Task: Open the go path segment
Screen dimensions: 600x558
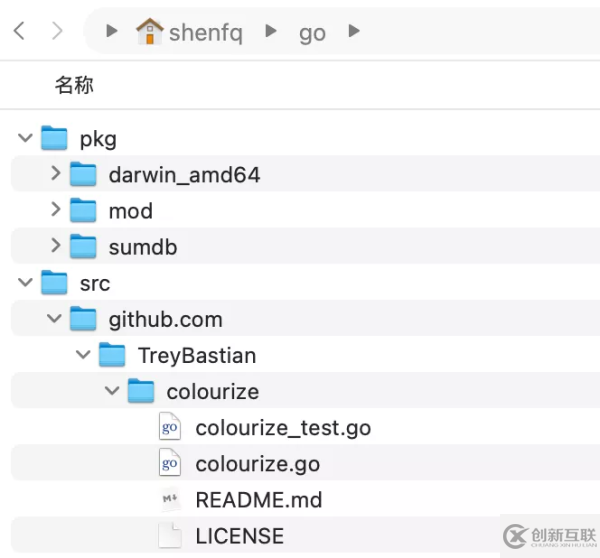Action: [x=312, y=34]
